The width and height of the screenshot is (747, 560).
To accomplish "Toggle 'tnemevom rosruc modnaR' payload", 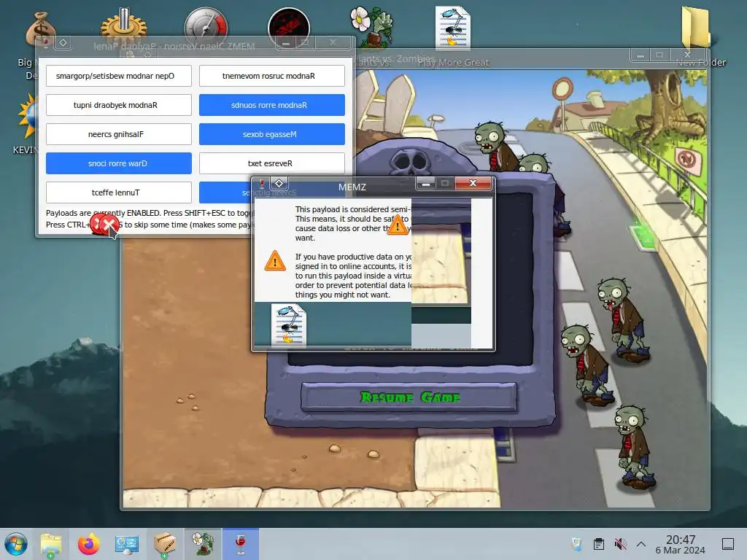I will 272,76.
